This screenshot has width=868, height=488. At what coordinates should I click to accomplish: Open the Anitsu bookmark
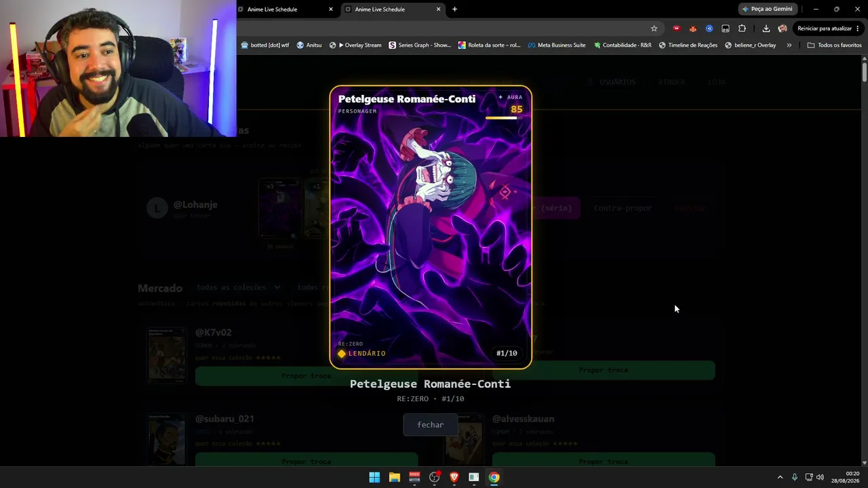pyautogui.click(x=309, y=45)
